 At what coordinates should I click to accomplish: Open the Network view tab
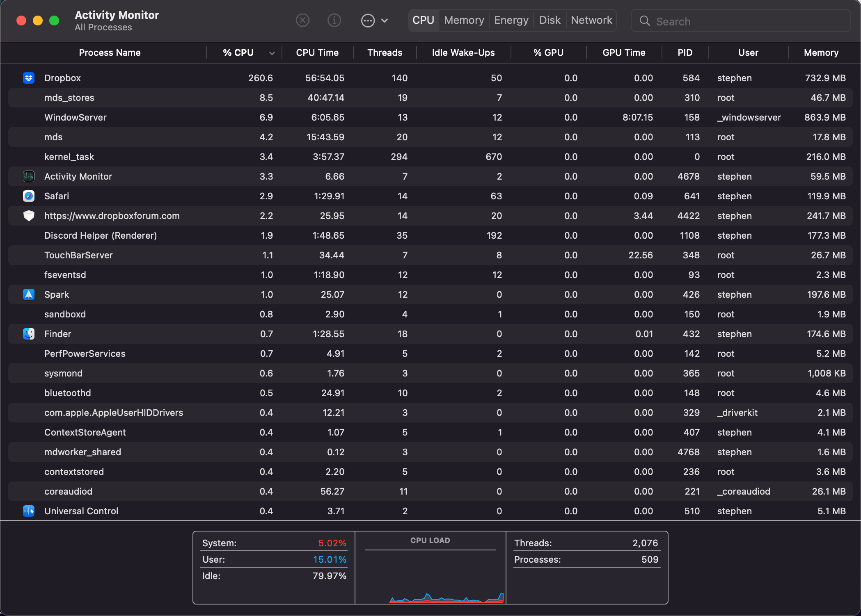(x=591, y=20)
